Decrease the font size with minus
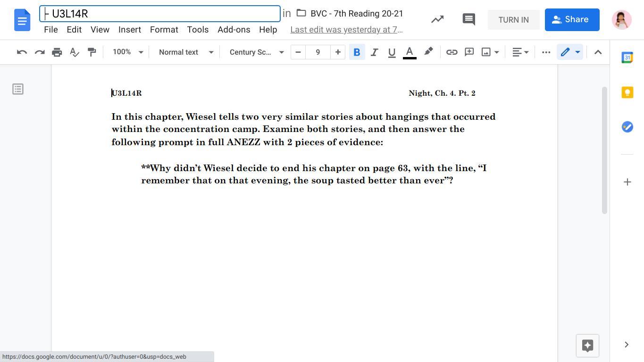 point(298,52)
